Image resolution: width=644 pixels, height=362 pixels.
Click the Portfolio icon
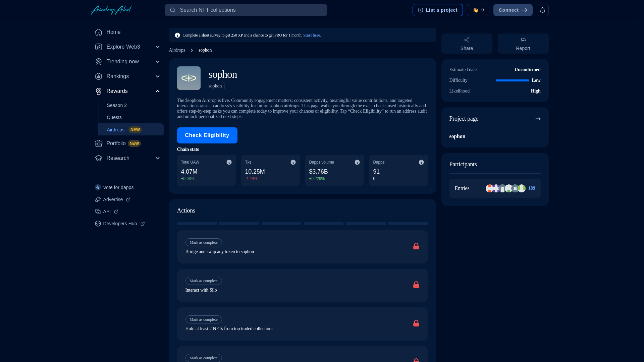(98, 143)
